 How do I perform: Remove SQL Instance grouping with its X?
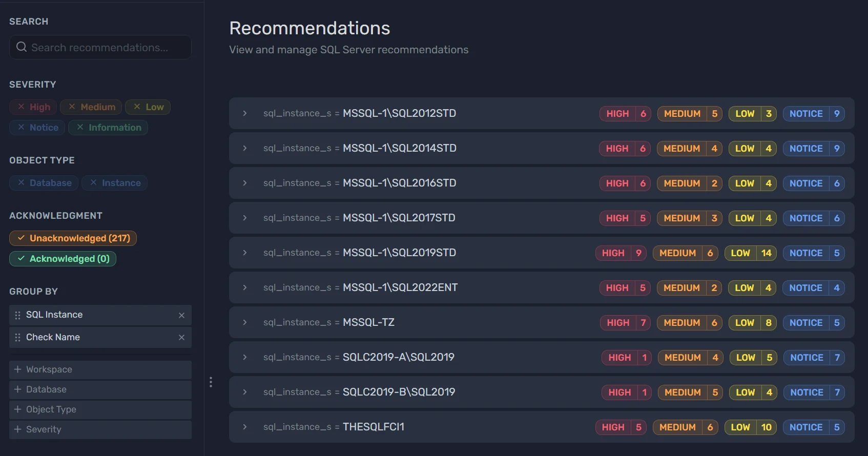point(181,315)
